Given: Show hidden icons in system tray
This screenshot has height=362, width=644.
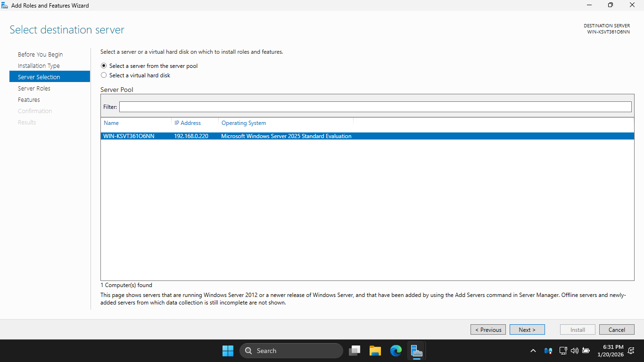Looking at the screenshot, I should [533, 351].
